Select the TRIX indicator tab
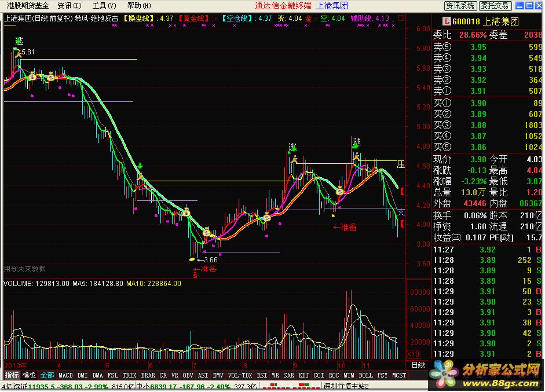This screenshot has height=392, width=545. (x=129, y=375)
